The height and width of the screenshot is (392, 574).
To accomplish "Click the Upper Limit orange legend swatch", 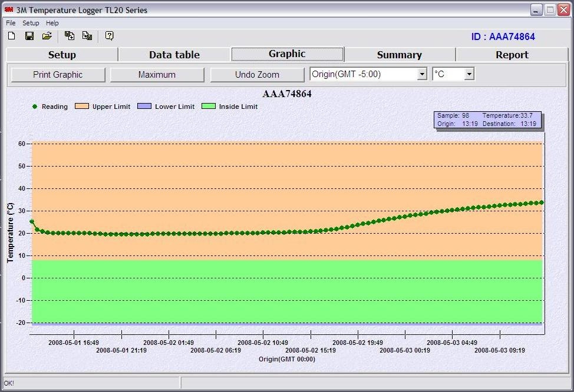I will (x=82, y=106).
